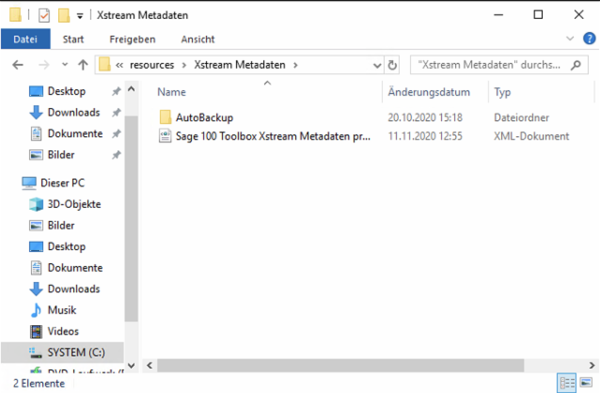Click the quick access properties checkmark icon
The height and width of the screenshot is (393, 600).
(44, 15)
